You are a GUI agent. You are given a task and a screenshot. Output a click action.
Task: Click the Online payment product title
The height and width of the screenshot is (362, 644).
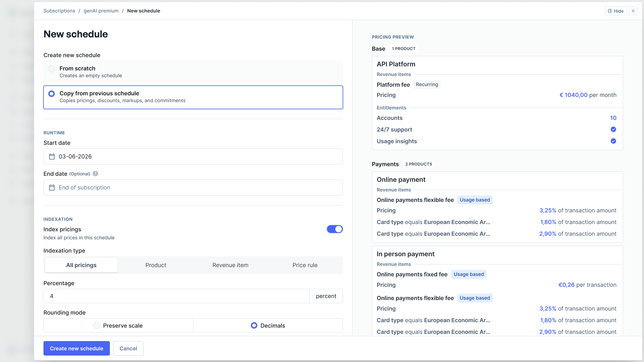tap(401, 179)
